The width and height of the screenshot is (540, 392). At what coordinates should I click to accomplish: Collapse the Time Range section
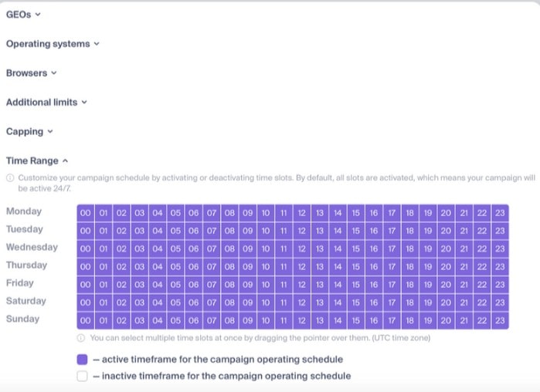point(37,161)
